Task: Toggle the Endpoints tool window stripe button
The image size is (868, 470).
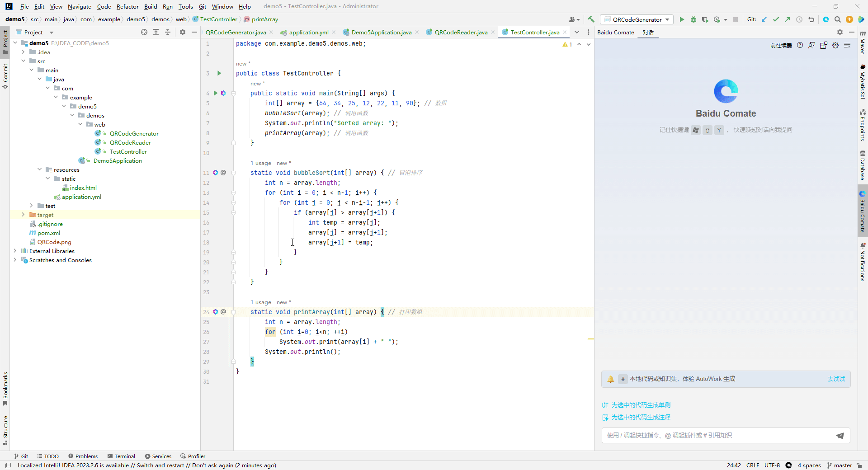Action: [863, 125]
